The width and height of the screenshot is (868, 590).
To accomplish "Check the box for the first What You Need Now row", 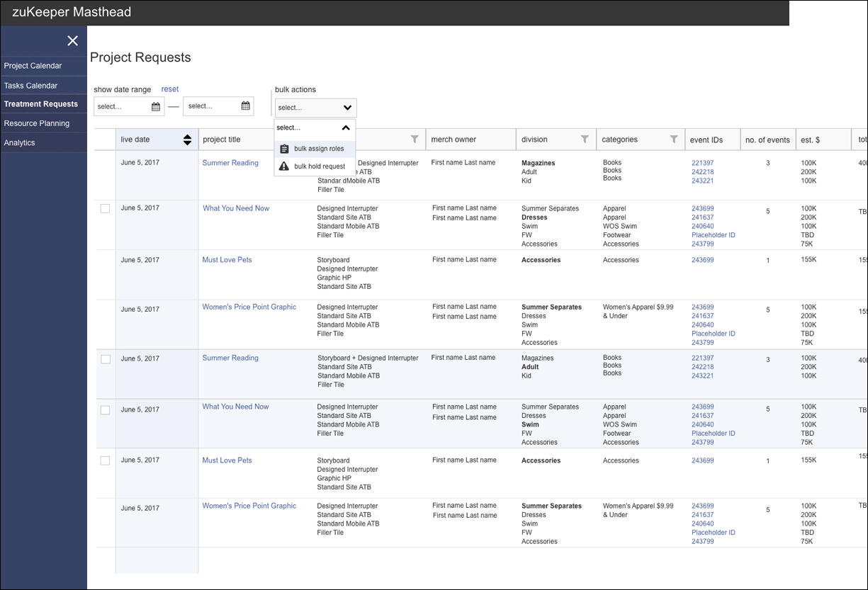I will tap(105, 208).
